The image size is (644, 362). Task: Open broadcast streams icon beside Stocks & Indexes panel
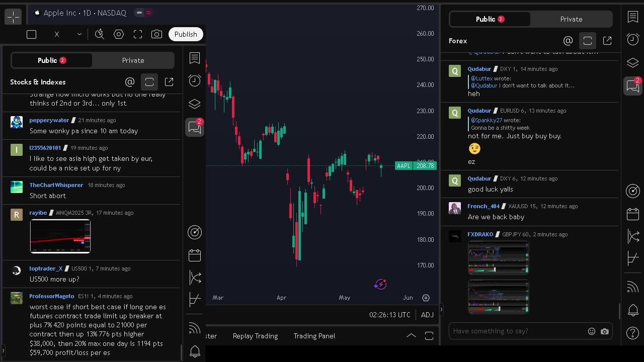click(195, 329)
